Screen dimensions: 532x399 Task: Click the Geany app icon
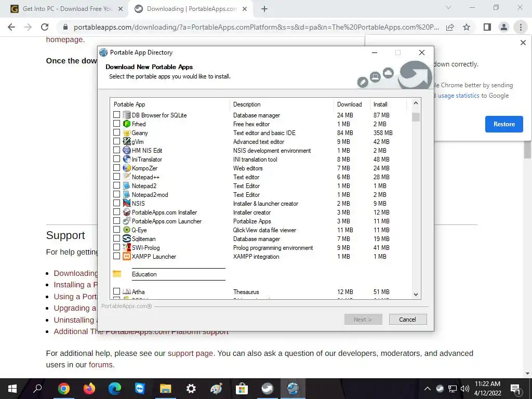click(x=127, y=132)
